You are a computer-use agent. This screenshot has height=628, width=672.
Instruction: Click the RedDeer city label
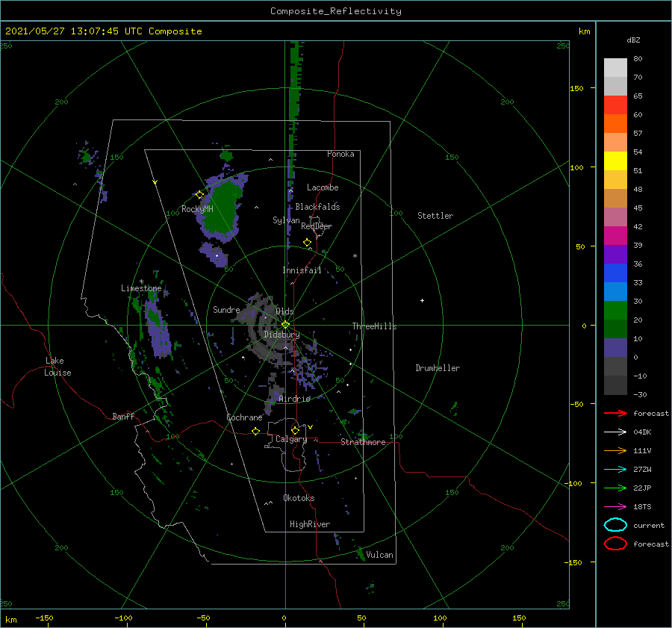point(317,226)
